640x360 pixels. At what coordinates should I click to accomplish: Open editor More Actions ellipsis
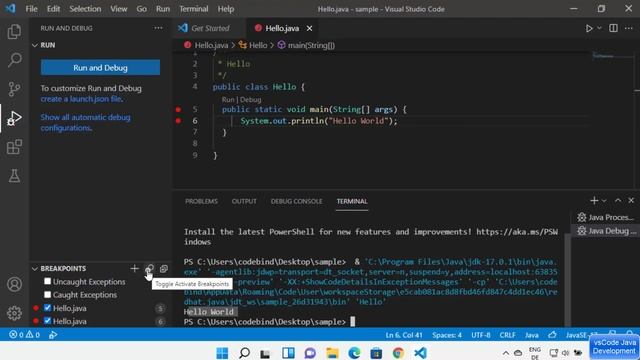[x=629, y=28]
